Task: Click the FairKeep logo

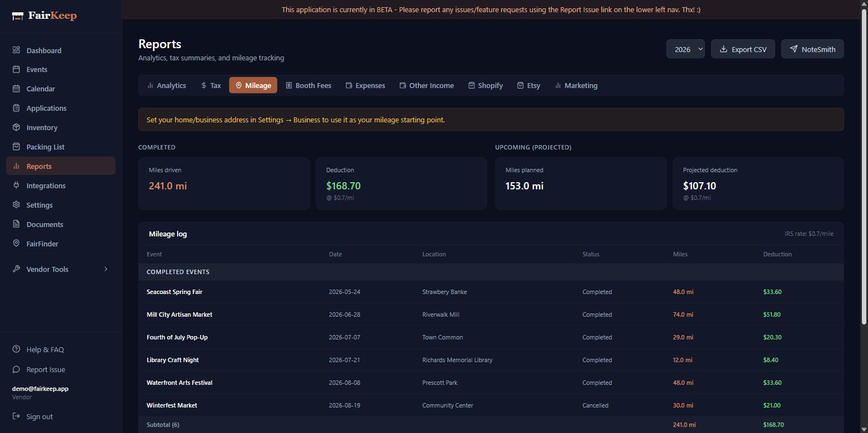Action: click(x=44, y=16)
